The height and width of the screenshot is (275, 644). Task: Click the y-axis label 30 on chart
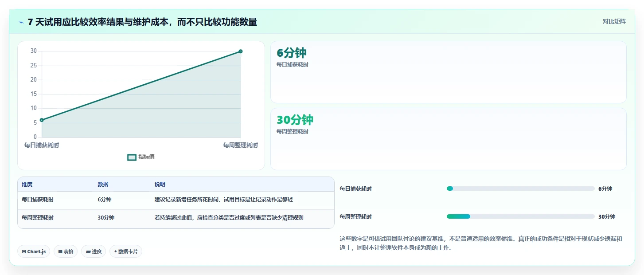click(x=33, y=51)
